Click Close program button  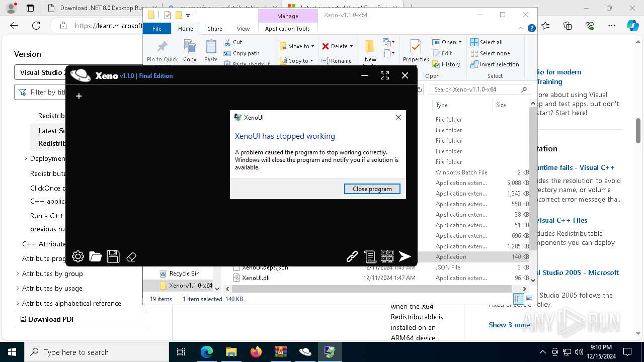point(372,189)
